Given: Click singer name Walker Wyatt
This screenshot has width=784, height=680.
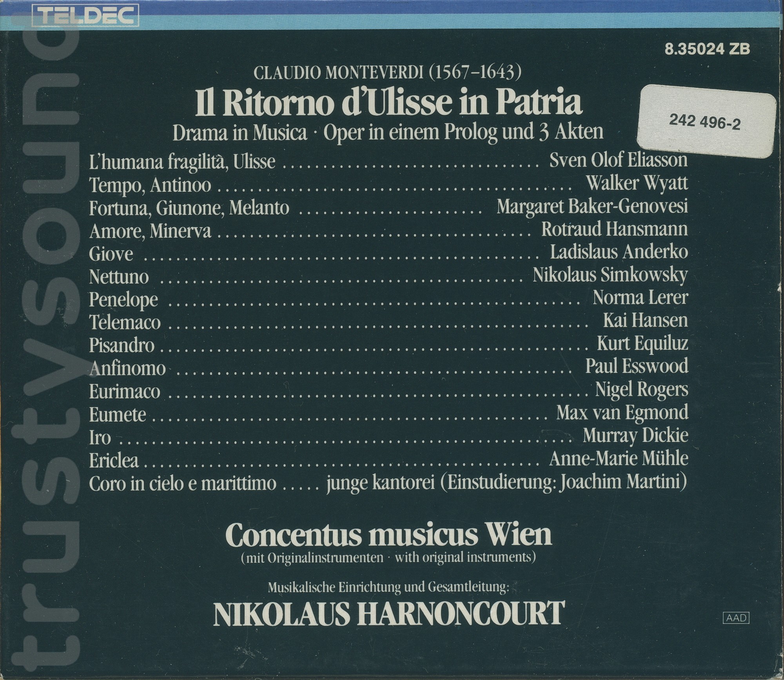Looking at the screenshot, I should point(637,183).
